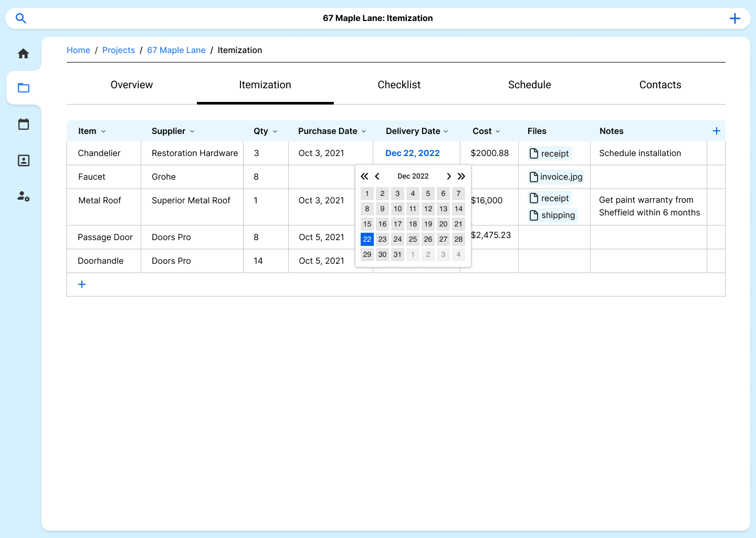Screen dimensions: 756x538
Task: Click the search magnifier icon
Action: click(x=21, y=18)
